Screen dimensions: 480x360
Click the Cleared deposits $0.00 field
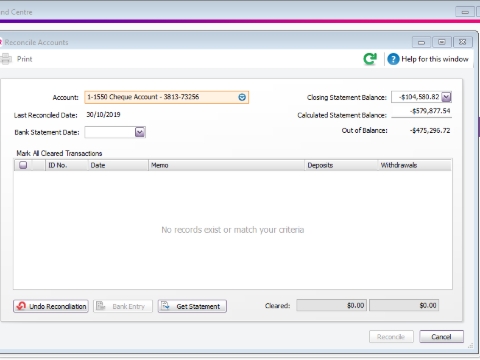[331, 305]
